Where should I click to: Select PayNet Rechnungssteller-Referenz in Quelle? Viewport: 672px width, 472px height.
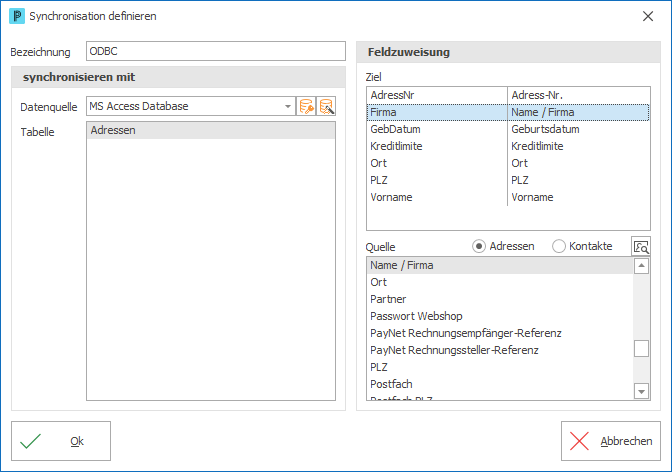point(500,350)
